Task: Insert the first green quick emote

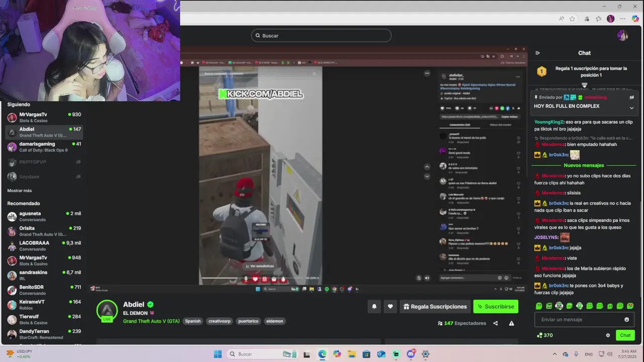Action: pos(539,306)
